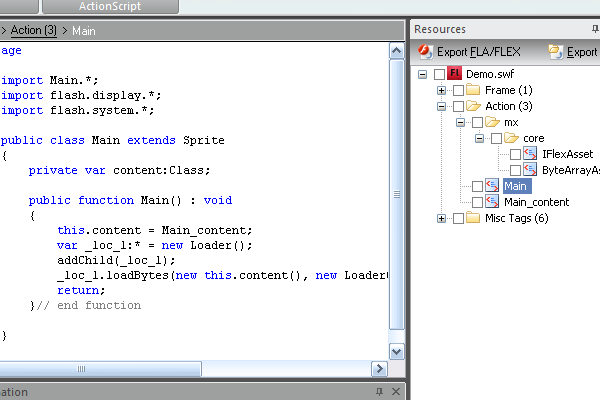Click the Action (3) breadcrumb link

pos(33,30)
